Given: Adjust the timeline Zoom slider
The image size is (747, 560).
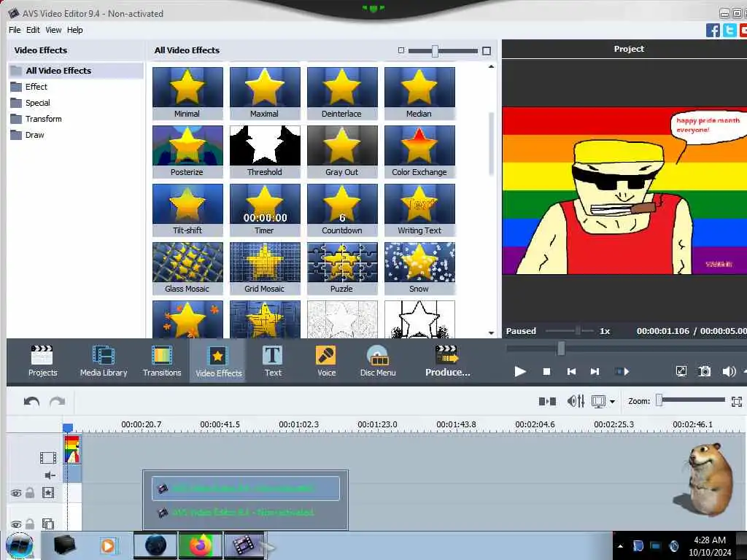Looking at the screenshot, I should [x=659, y=400].
